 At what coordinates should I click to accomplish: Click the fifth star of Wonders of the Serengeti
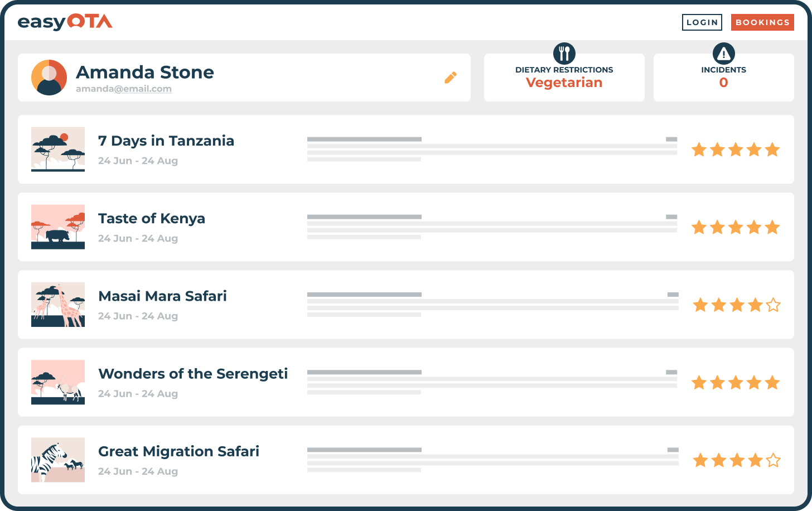[772, 383]
